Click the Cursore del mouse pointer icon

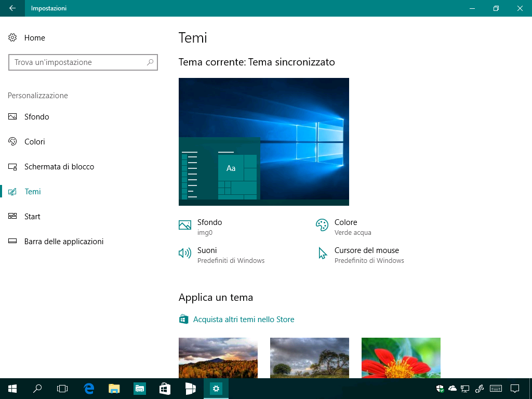(x=322, y=254)
